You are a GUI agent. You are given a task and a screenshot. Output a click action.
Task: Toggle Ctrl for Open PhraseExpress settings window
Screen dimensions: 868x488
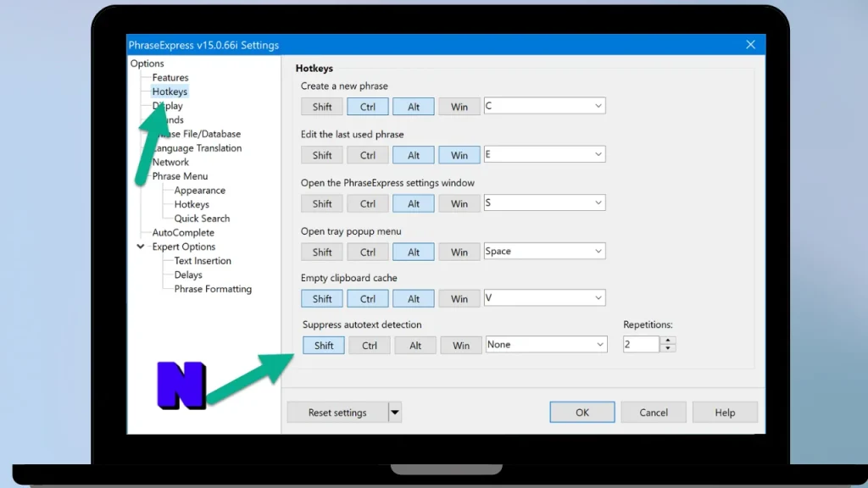pos(368,203)
